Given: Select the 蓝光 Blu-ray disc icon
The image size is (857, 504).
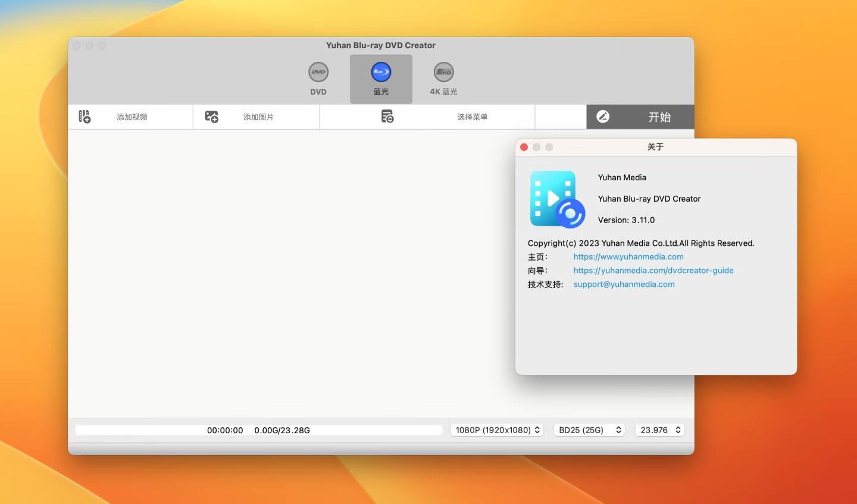Looking at the screenshot, I should tap(381, 73).
